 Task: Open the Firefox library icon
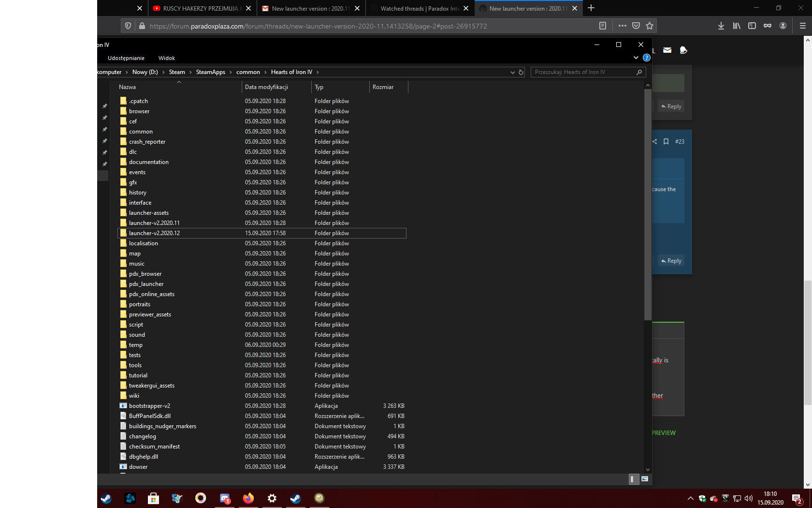736,26
